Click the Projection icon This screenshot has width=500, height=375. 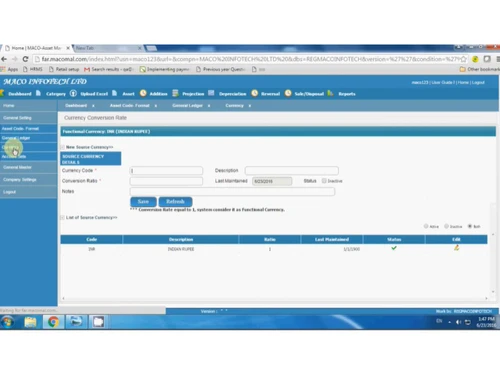(175, 93)
